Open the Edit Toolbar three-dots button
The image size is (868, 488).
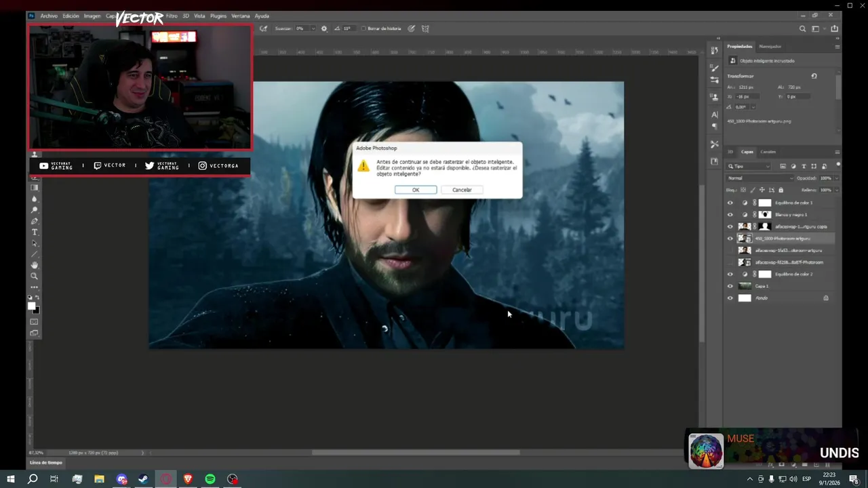click(x=35, y=287)
